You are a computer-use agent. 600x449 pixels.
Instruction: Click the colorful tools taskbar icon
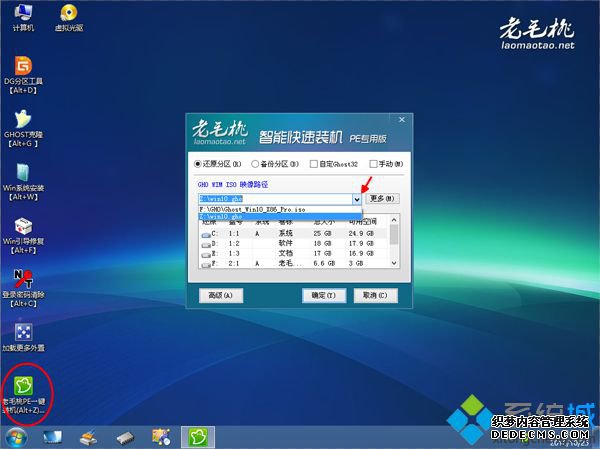161,438
